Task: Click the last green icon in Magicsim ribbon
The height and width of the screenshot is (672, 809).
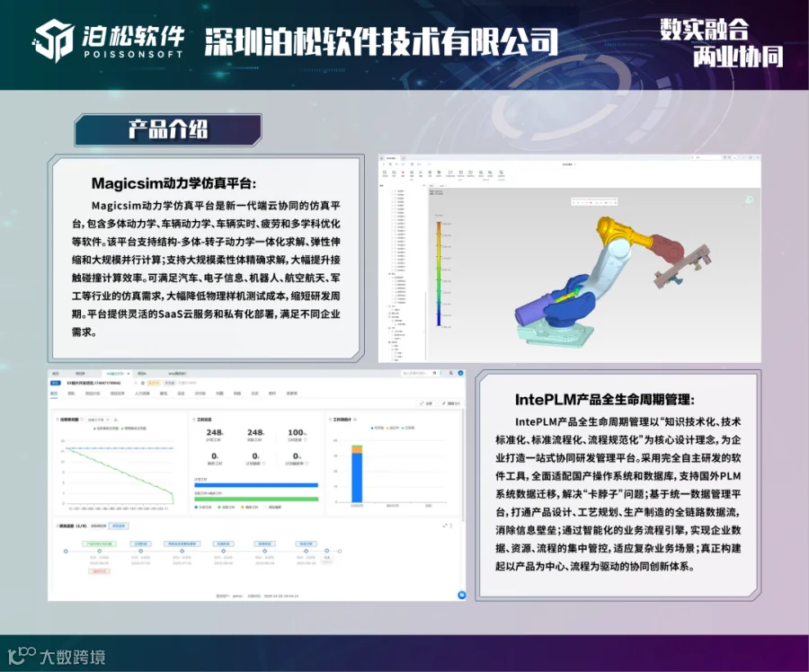Action: [x=501, y=172]
